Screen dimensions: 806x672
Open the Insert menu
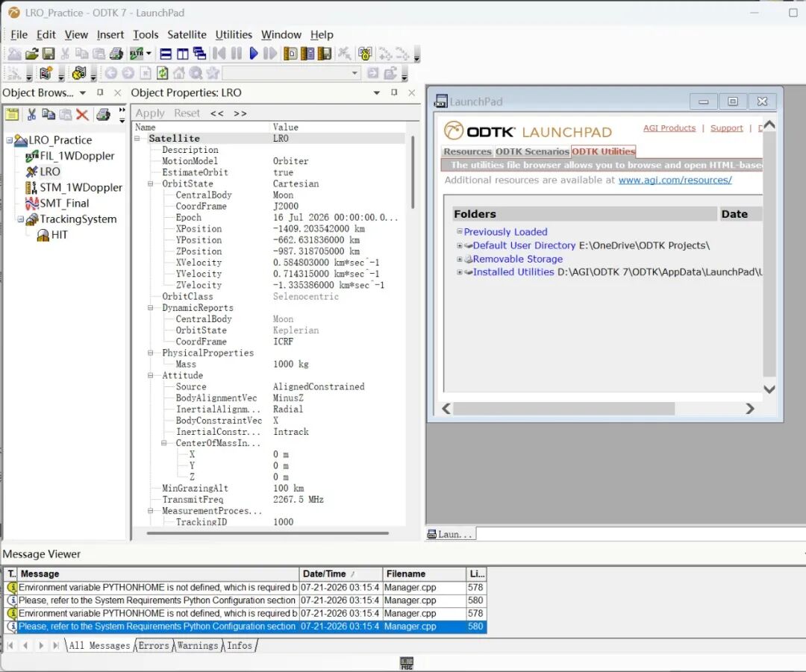pos(110,34)
